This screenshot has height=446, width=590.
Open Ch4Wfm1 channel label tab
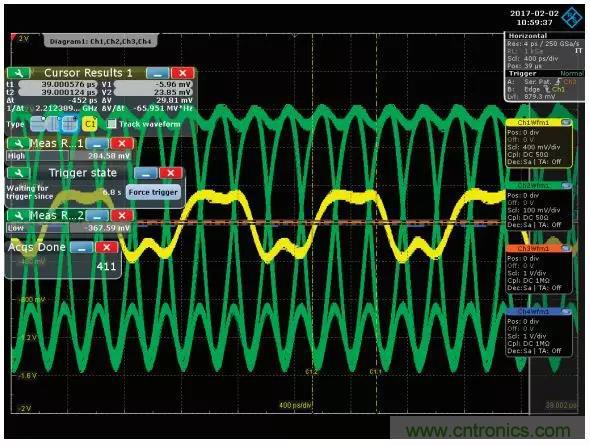click(x=533, y=312)
